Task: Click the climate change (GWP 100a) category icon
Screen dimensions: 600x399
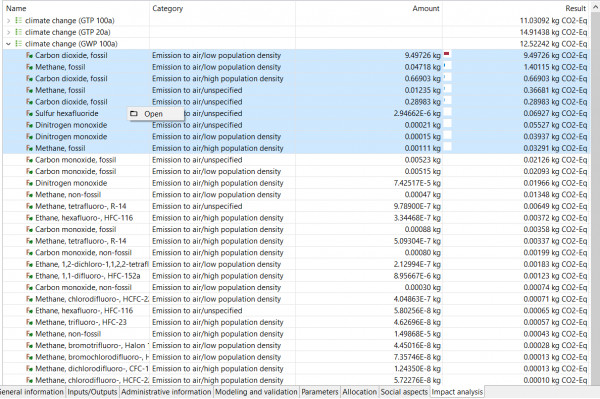Action: point(18,44)
